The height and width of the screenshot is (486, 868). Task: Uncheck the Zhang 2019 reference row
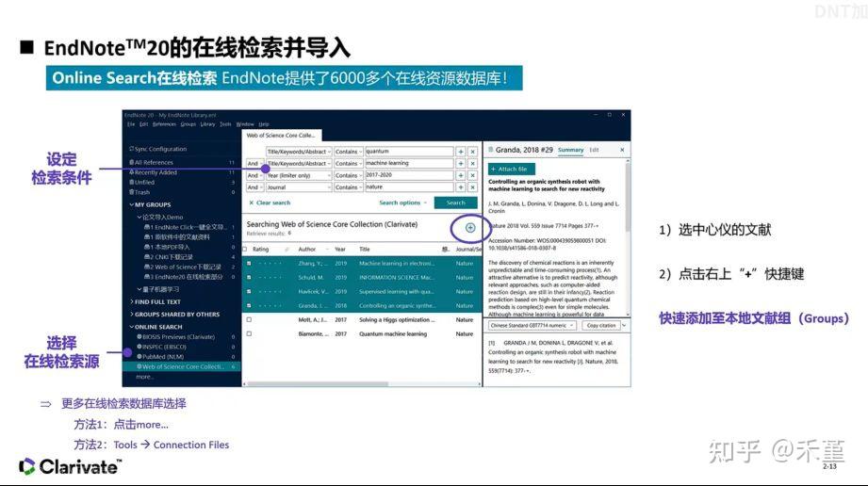coord(249,264)
